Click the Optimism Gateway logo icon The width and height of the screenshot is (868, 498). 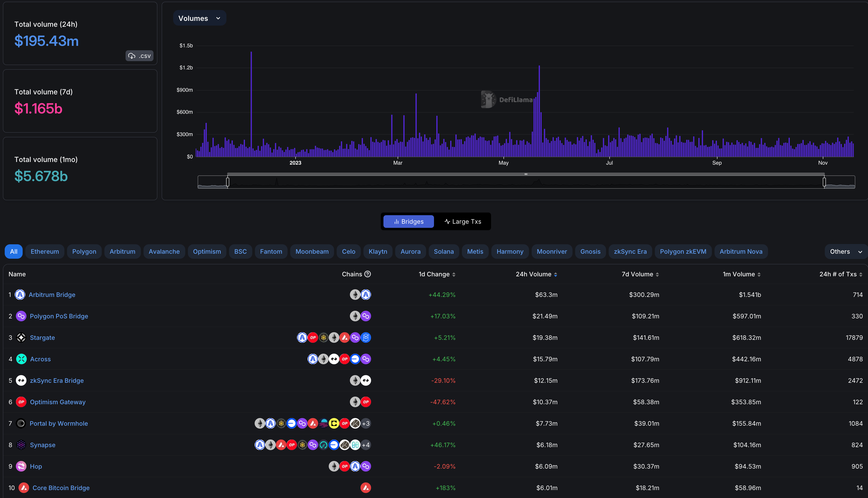click(x=21, y=402)
